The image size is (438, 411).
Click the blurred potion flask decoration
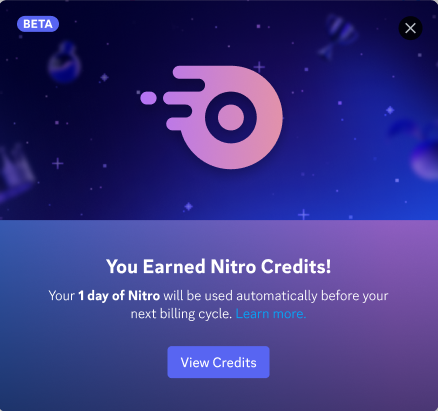coord(64,62)
